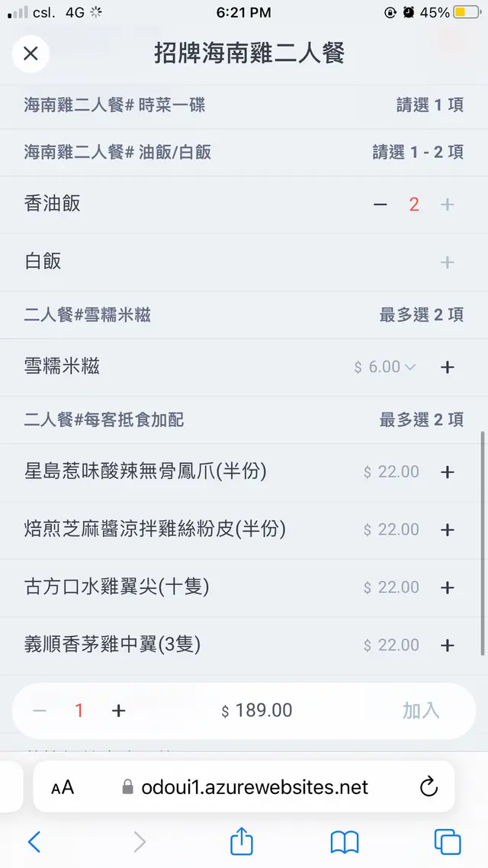The height and width of the screenshot is (868, 488).
Task: Collapse the 海南雞二人餐# 油飯/白飯 section header
Action: coord(244,153)
